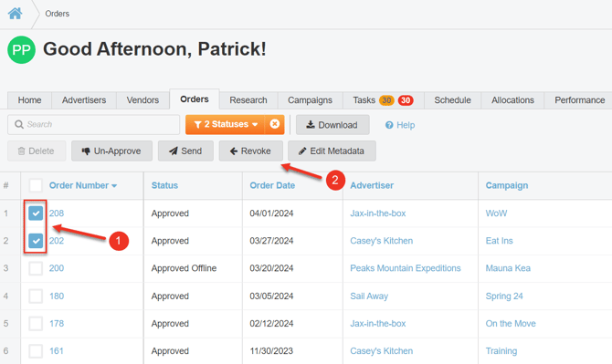
Task: Open order number 208
Action: pyautogui.click(x=57, y=213)
